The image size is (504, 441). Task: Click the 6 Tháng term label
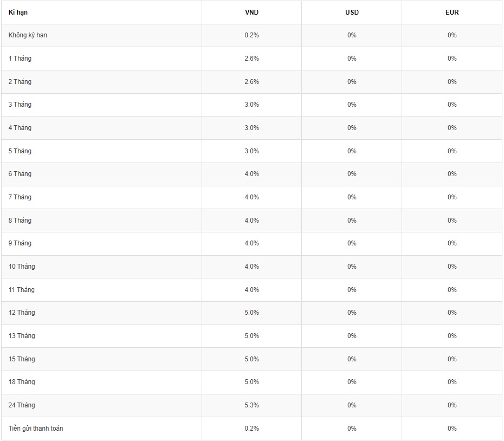(20, 174)
